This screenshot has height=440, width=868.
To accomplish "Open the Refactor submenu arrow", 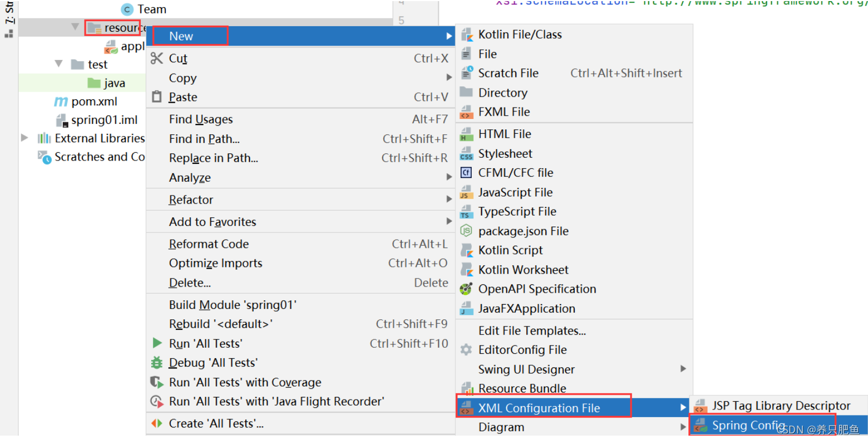I will 449,199.
